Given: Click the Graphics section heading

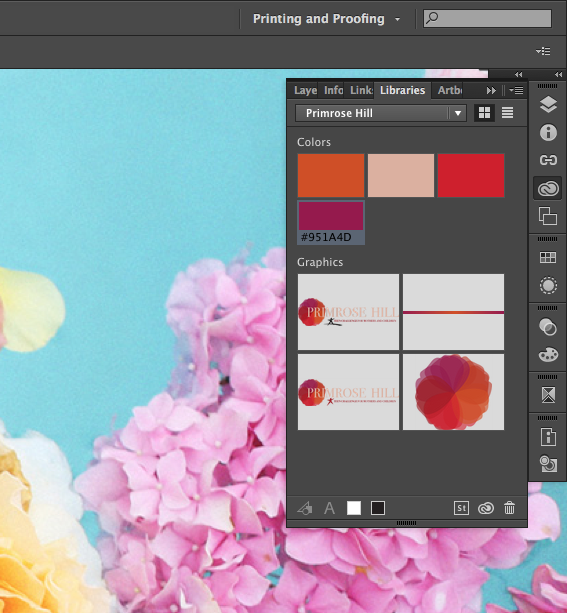Looking at the screenshot, I should click(320, 262).
